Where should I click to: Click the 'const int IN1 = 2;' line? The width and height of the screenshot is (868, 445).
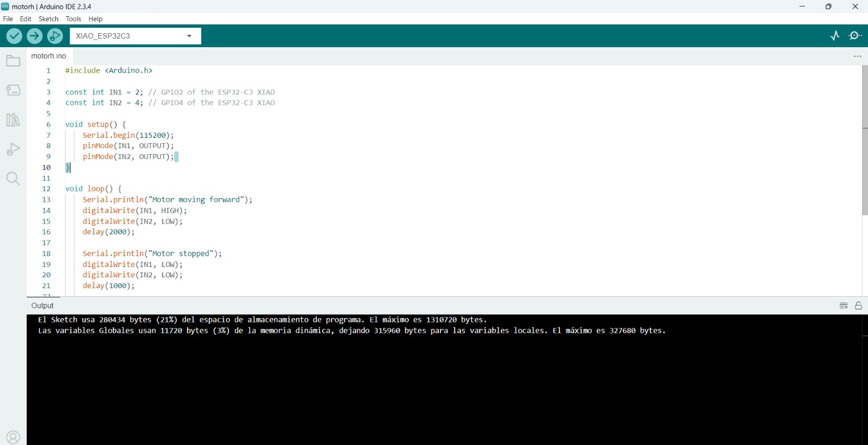[x=170, y=92]
